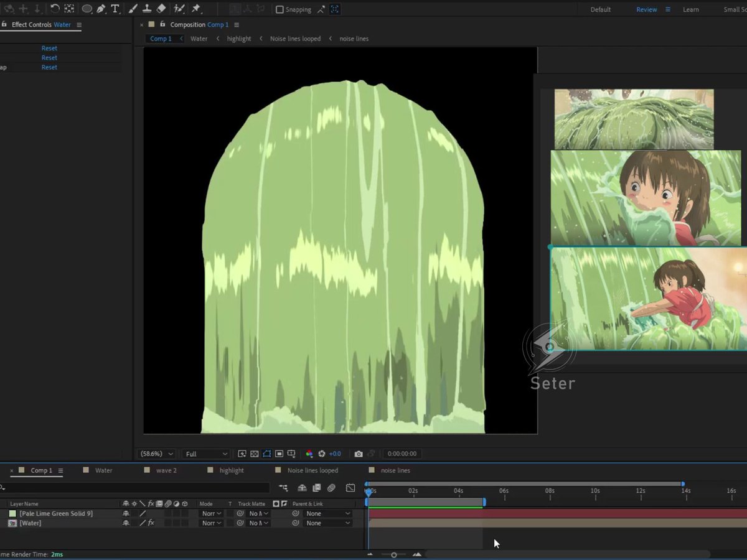Click Pale Lime Green Solid color swatch

(12, 513)
